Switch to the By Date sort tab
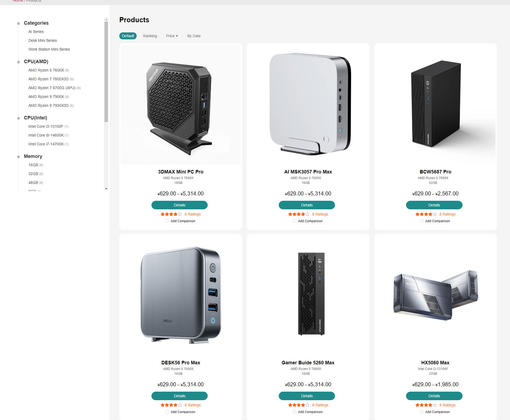The width and height of the screenshot is (510, 420). [193, 36]
